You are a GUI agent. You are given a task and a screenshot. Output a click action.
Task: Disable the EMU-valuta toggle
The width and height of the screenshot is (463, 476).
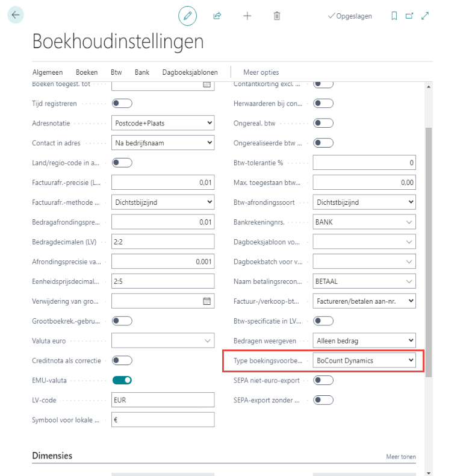(x=122, y=380)
